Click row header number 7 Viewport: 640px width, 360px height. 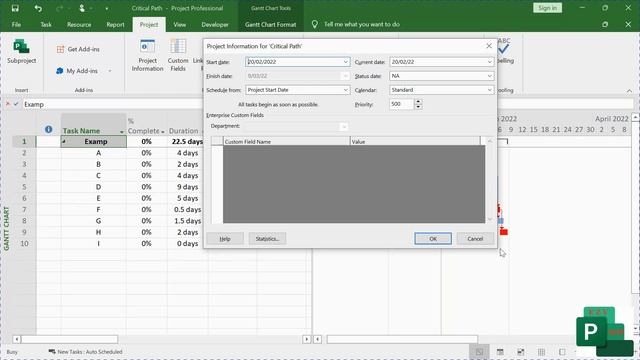(24, 209)
